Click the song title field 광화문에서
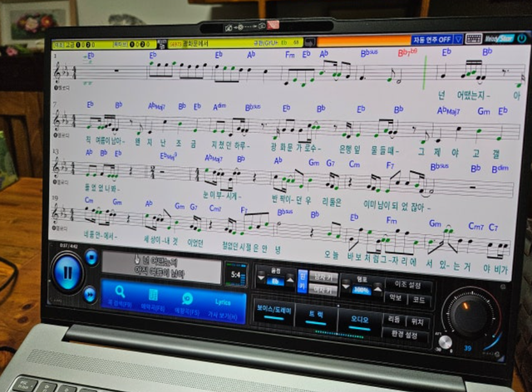The image size is (532, 392). click(234, 43)
